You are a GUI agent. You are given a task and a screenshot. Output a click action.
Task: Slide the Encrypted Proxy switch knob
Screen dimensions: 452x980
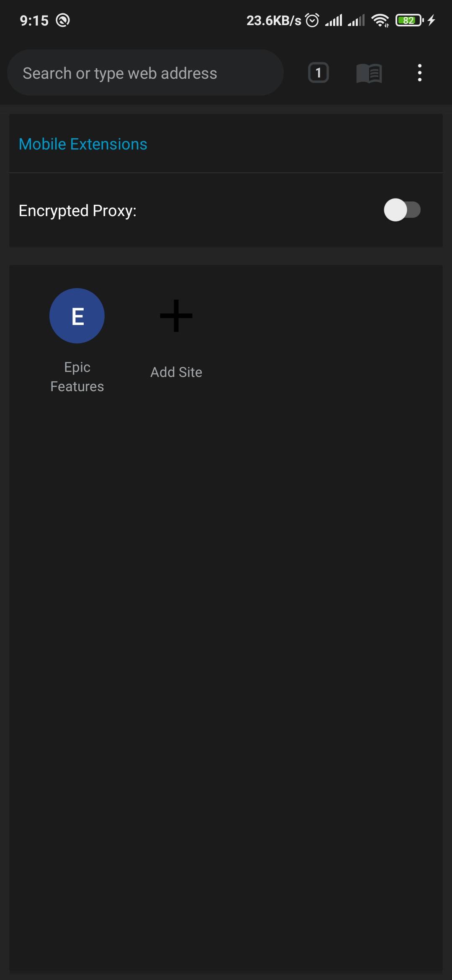point(395,211)
